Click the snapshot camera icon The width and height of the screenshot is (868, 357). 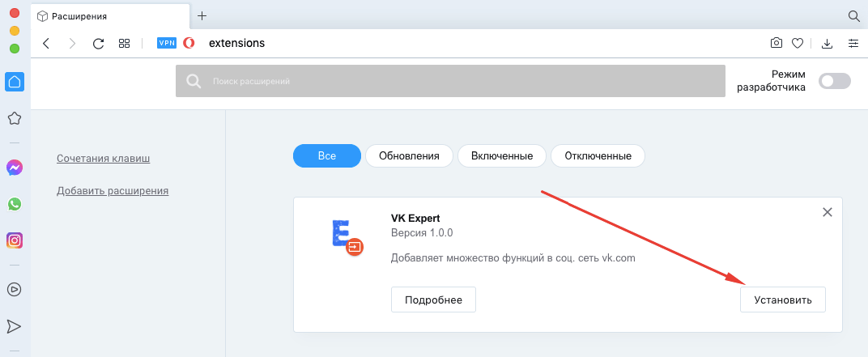[776, 44]
